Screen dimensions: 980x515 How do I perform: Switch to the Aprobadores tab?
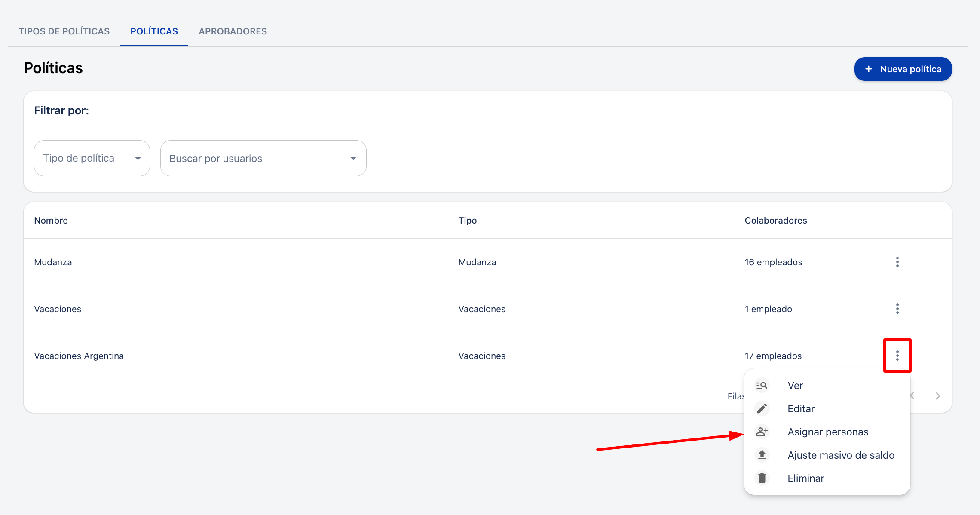[x=233, y=31]
